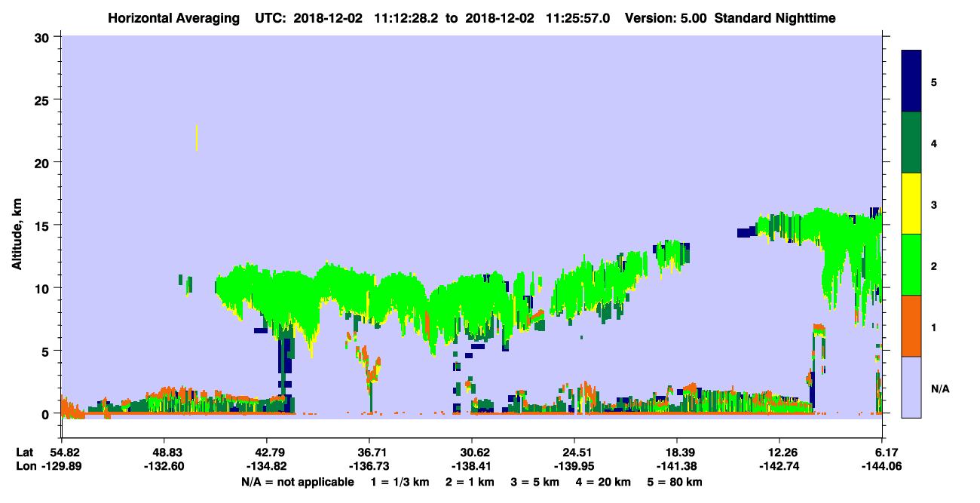The width and height of the screenshot is (980, 503).
Task: Click the lavender N/A colorbar segment
Action: click(911, 387)
